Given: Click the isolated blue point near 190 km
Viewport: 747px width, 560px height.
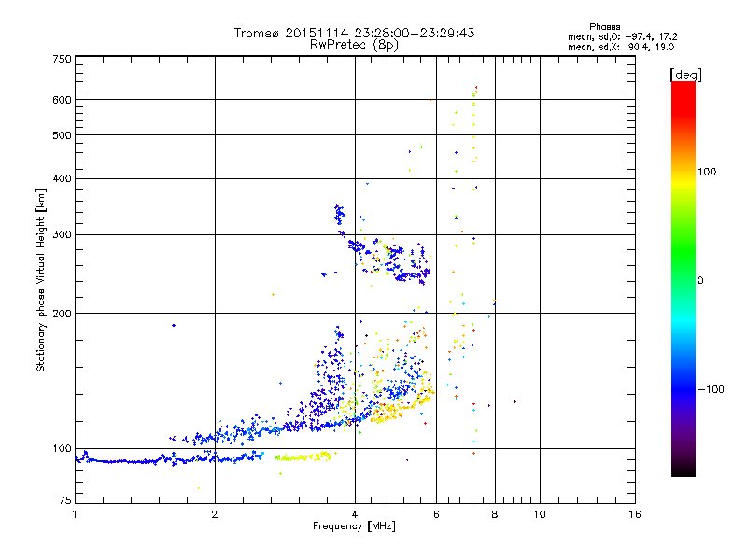Looking at the screenshot, I should point(174,325).
